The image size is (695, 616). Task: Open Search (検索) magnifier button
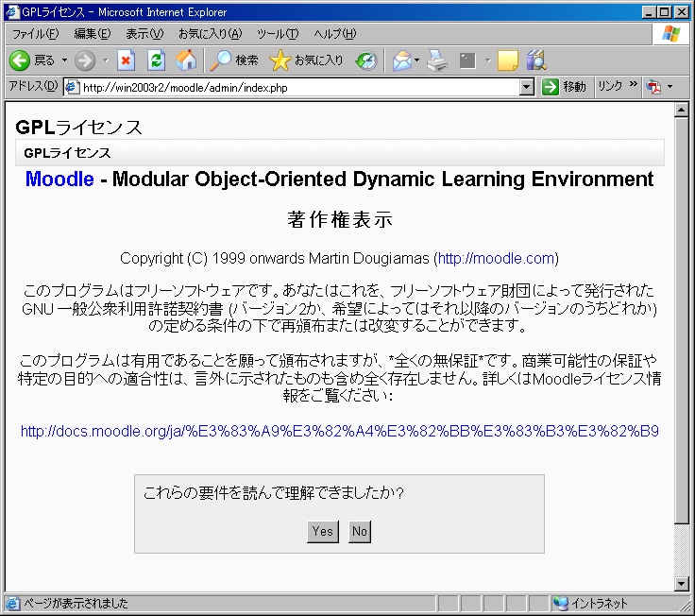point(233,60)
